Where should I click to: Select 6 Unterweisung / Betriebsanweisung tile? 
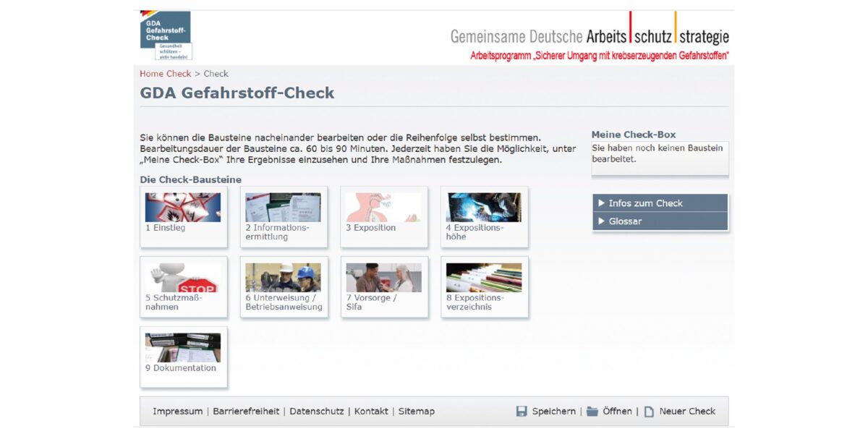(283, 286)
